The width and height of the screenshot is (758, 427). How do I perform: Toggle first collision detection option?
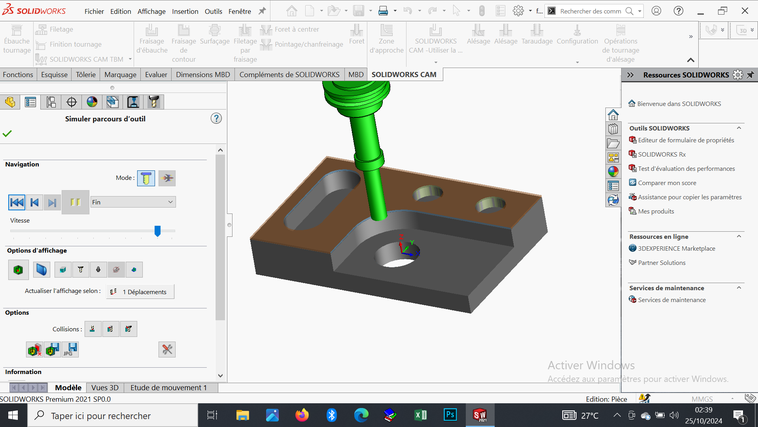91,328
